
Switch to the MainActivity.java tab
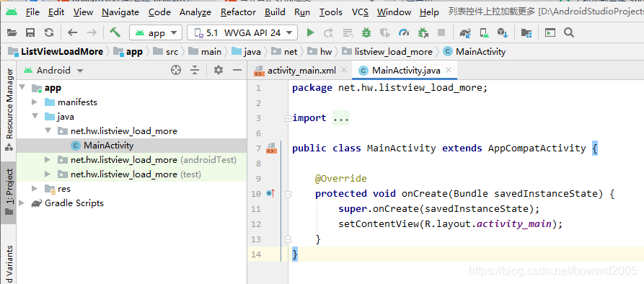tap(406, 71)
